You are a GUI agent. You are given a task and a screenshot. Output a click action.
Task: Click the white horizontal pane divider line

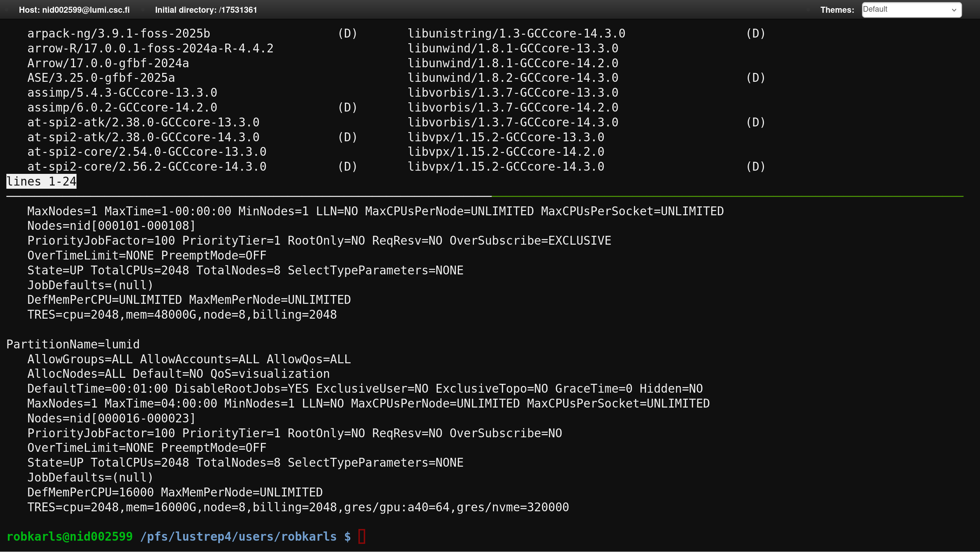coord(247,196)
